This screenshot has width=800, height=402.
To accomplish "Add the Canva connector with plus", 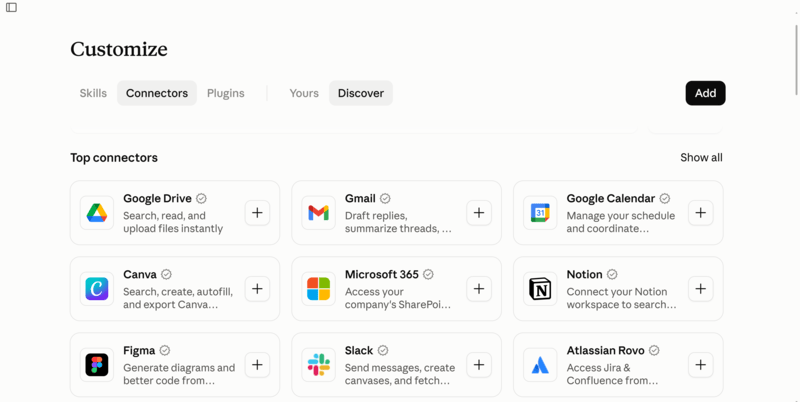I will point(257,289).
